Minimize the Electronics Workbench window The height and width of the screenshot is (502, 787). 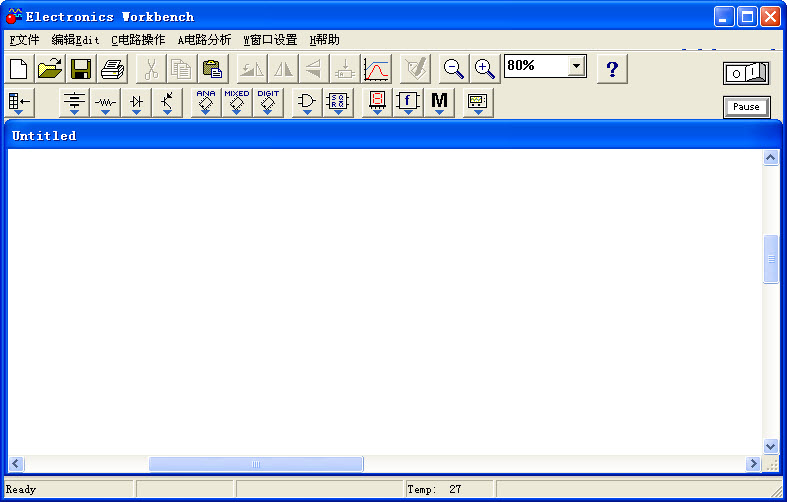724,17
